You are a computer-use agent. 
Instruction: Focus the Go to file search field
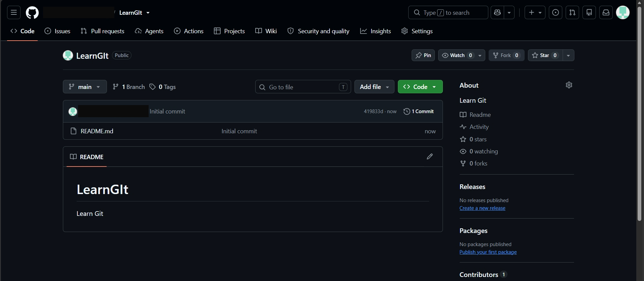coord(303,87)
